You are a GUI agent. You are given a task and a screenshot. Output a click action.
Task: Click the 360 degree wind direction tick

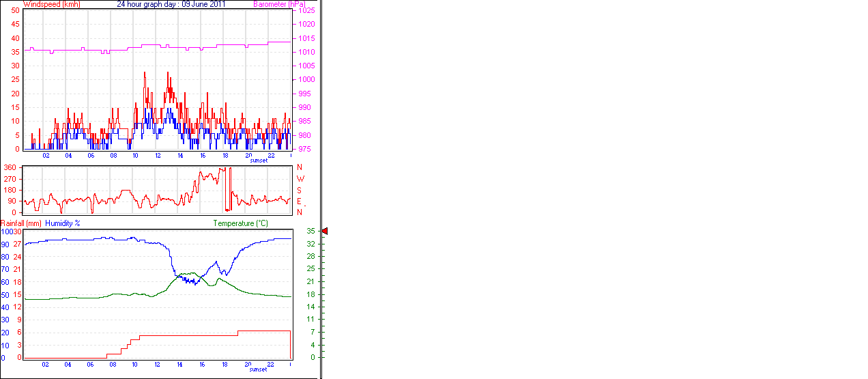[10, 167]
